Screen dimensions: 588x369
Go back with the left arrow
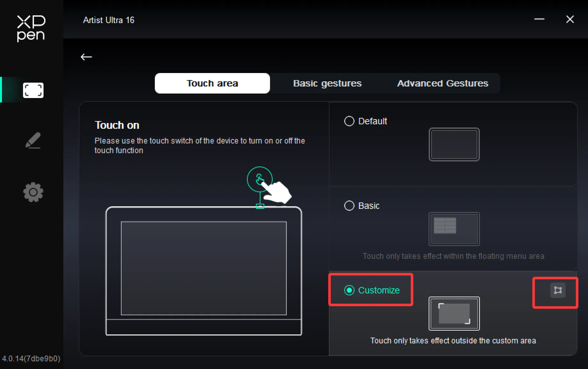click(x=86, y=57)
